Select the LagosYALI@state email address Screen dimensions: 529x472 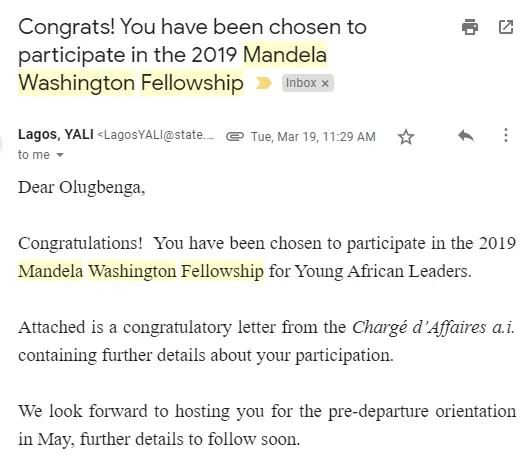[x=156, y=135]
